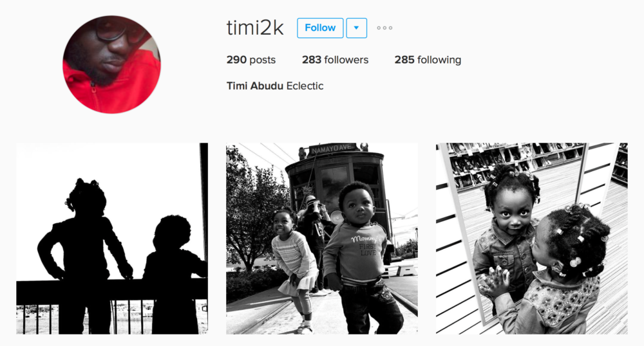Click the NAMAYO AVE. sign on the streetcar
Screen dimensions: 644x346
(x=332, y=149)
